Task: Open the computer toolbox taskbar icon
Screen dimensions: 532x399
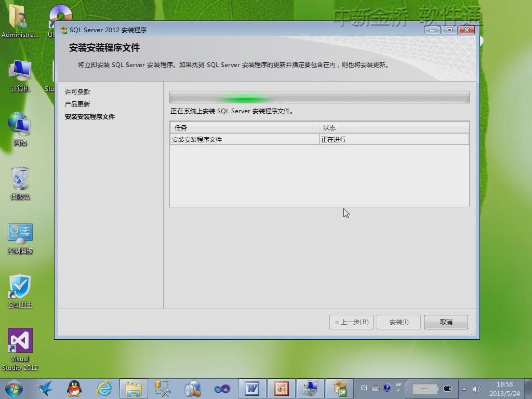Action: coord(311,389)
